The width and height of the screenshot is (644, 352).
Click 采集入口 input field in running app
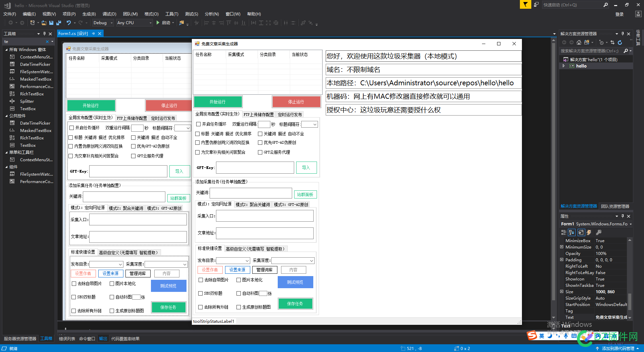click(x=265, y=216)
